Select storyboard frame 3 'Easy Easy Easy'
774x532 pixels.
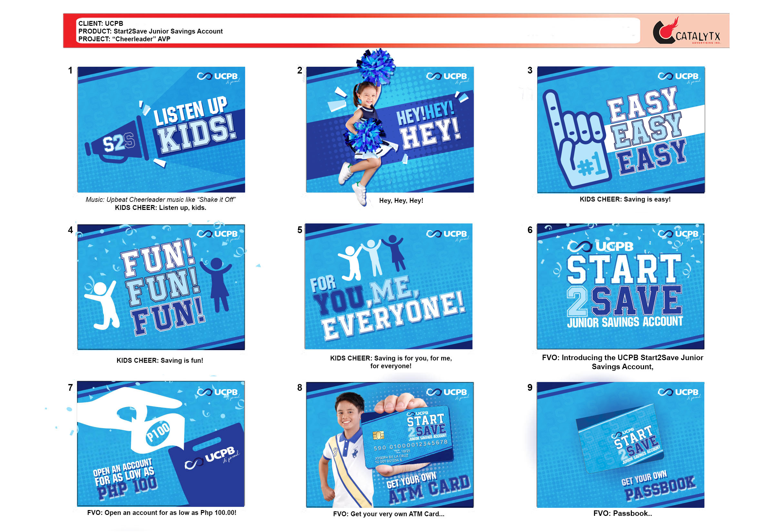tap(621, 129)
